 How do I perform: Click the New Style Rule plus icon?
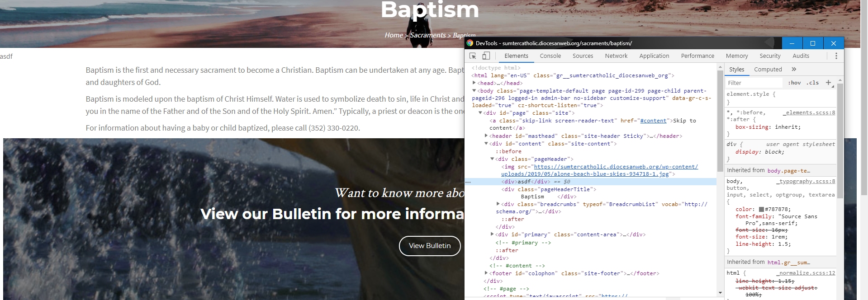point(828,83)
